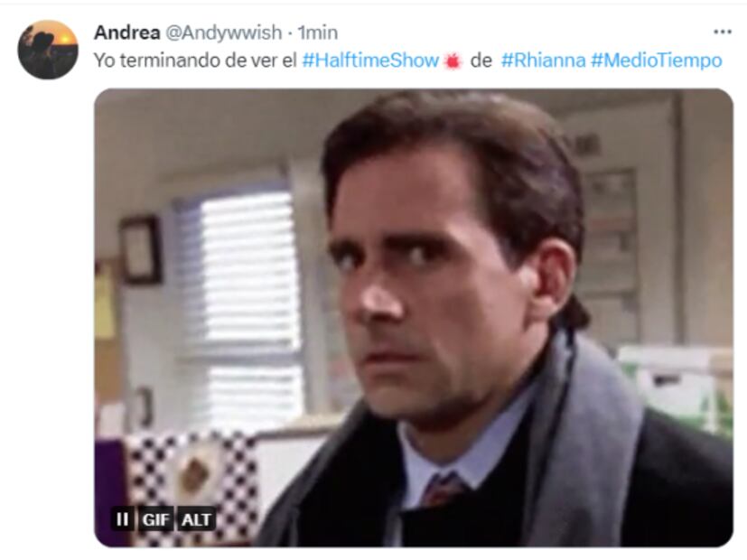Screen dimensions: 747x560
Task: Show the ALT image description
Action: click(x=196, y=519)
